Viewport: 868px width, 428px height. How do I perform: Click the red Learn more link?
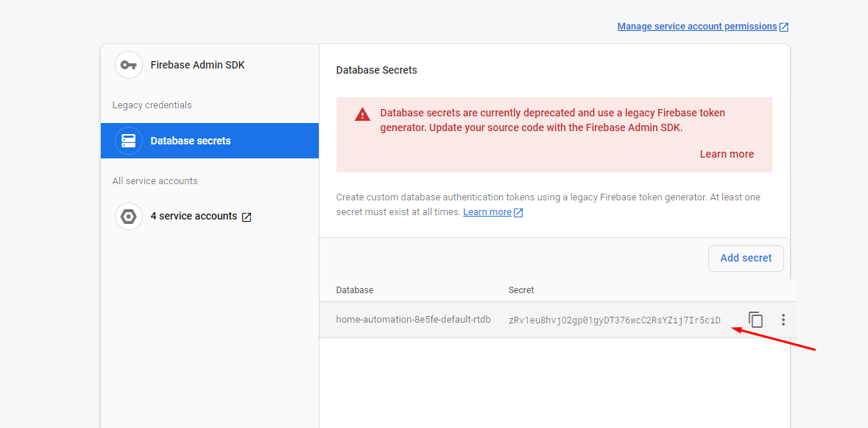[x=727, y=154]
